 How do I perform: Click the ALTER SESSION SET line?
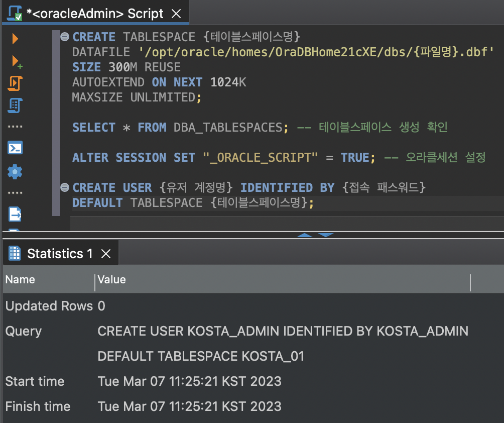point(279,158)
